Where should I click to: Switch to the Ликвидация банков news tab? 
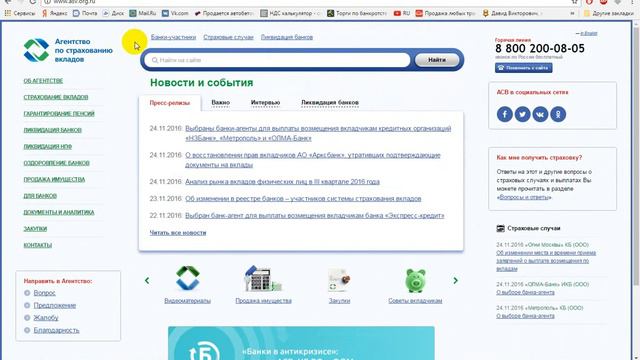(x=330, y=102)
